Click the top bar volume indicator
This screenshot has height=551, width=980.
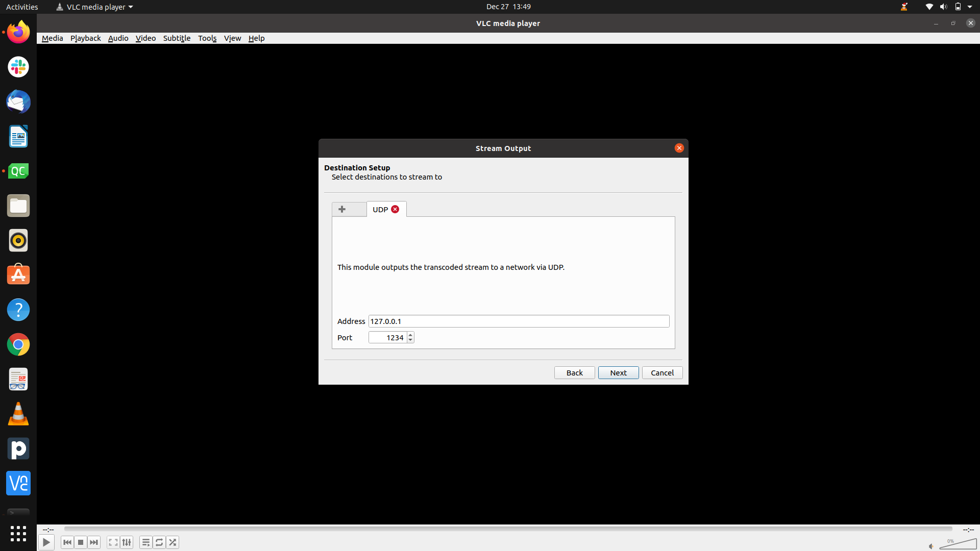pos(943,7)
